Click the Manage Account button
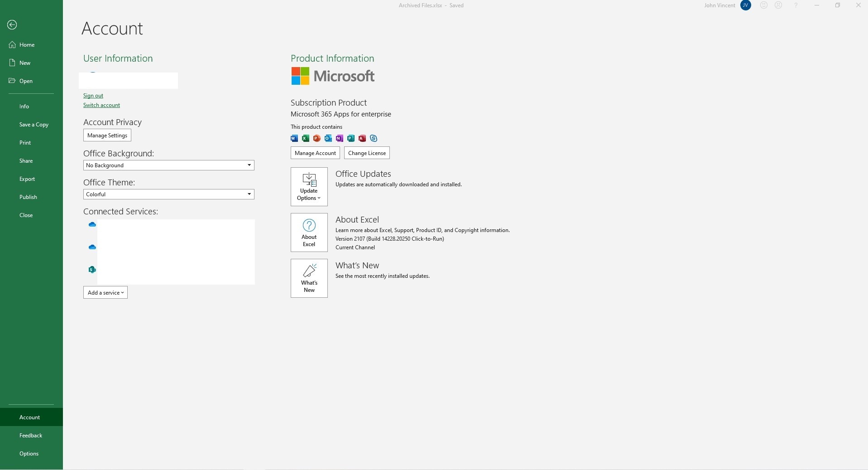This screenshot has width=868, height=470. (x=315, y=153)
